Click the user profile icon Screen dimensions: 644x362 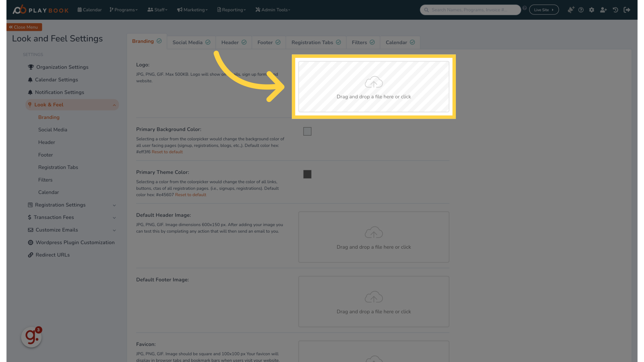click(x=603, y=10)
